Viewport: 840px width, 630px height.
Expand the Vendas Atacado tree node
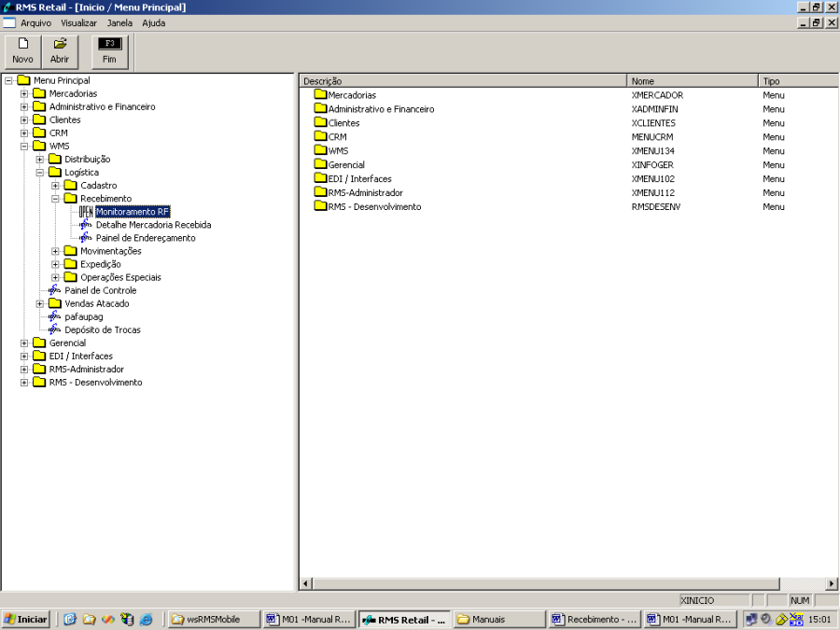tap(39, 303)
